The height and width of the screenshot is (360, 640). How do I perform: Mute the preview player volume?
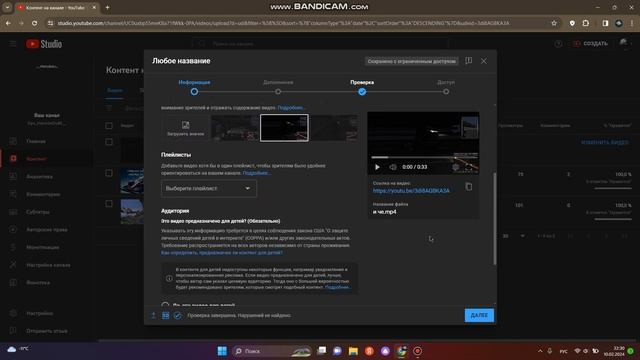pos(392,167)
